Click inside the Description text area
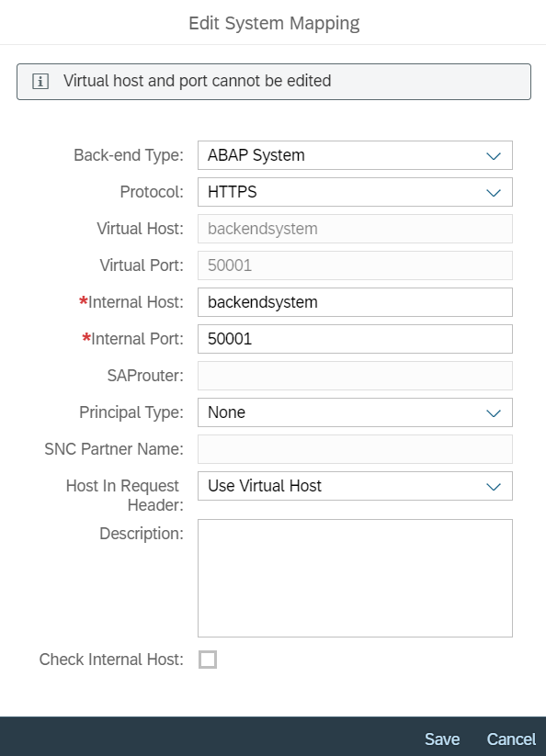The image size is (546, 756). (x=355, y=578)
